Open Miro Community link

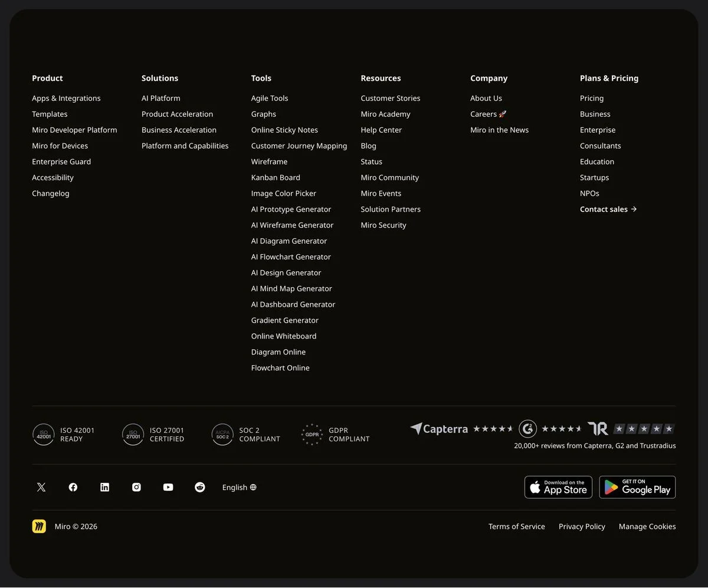pos(390,178)
